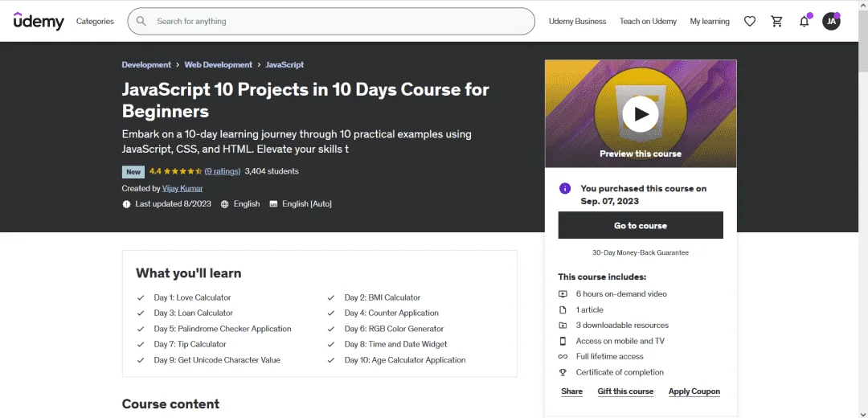
Task: Focus the Search for anything field
Action: pyautogui.click(x=331, y=21)
